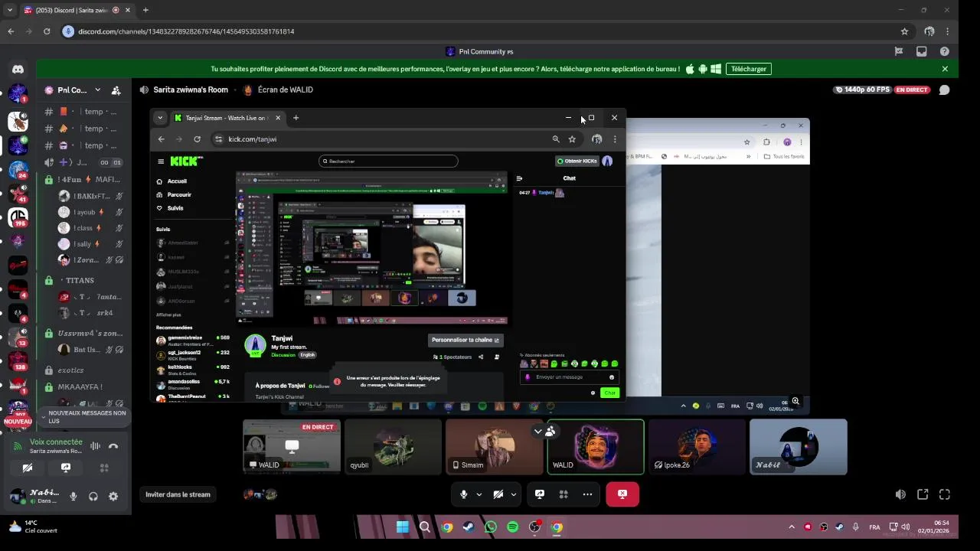
Task: Click the Windows download icon in the banner
Action: [x=716, y=69]
